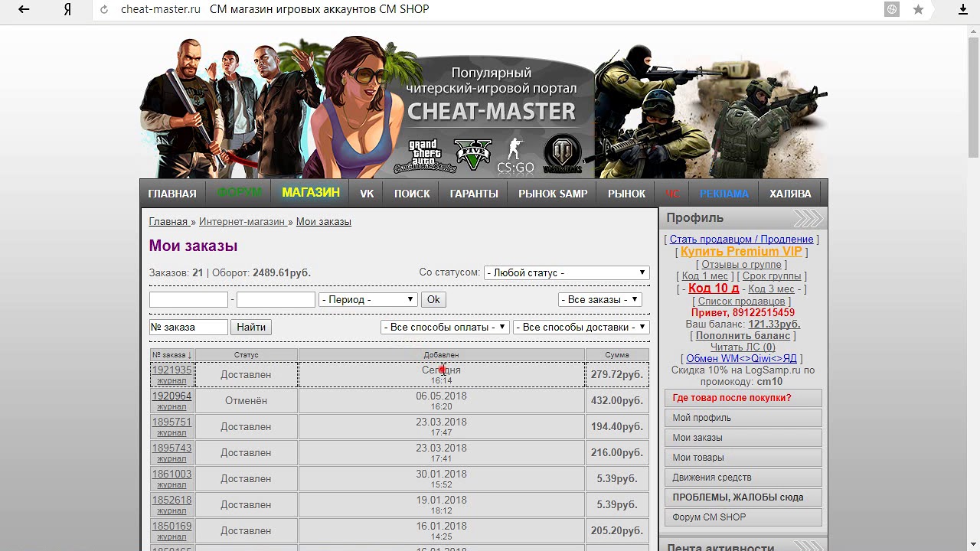Viewport: 980px width, 551px height.
Task: Open the журнал link under order 1920964
Action: tap(171, 406)
